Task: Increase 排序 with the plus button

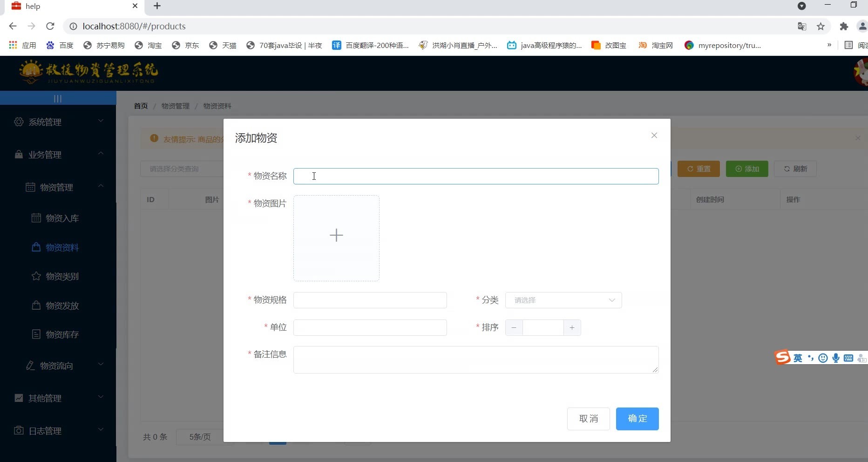Action: [572, 328]
